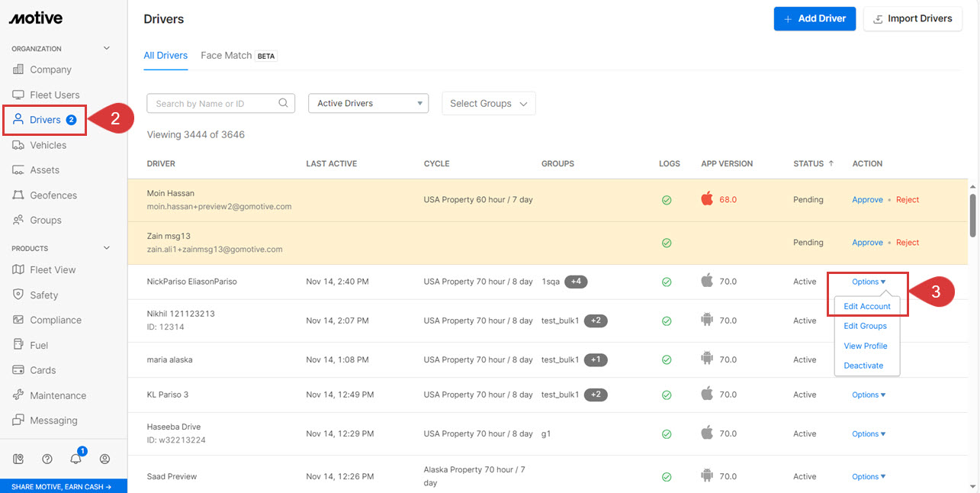Click the bottom-bar map/book icon
The height and width of the screenshot is (493, 980).
(x=19, y=459)
